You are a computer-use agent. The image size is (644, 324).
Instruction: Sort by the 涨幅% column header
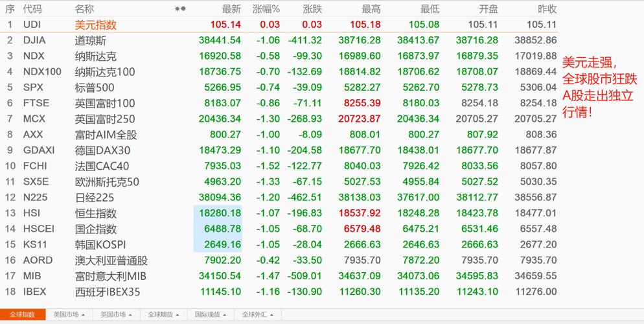266,9
